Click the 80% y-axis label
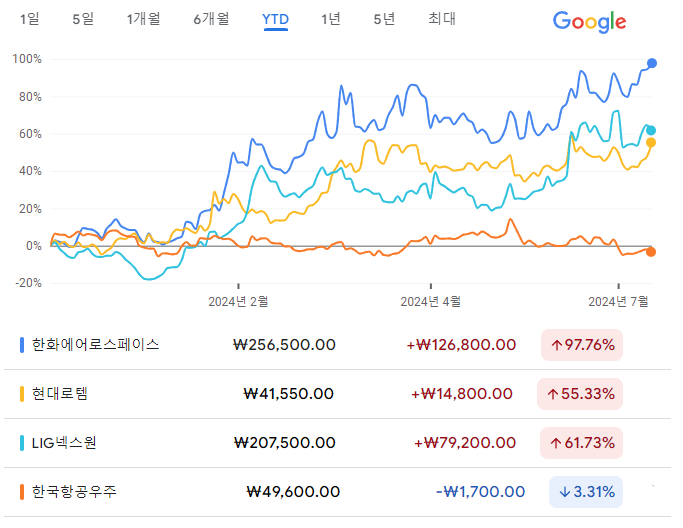683x528 pixels. pos(30,97)
